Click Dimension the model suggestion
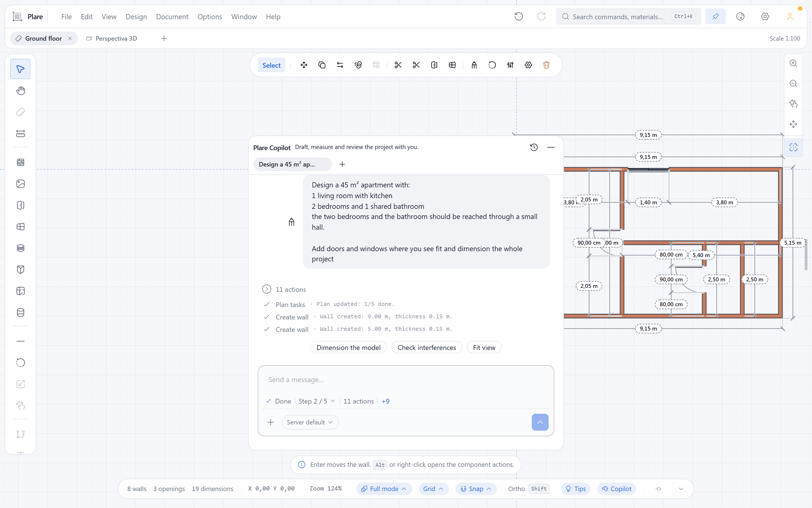 pyautogui.click(x=348, y=347)
